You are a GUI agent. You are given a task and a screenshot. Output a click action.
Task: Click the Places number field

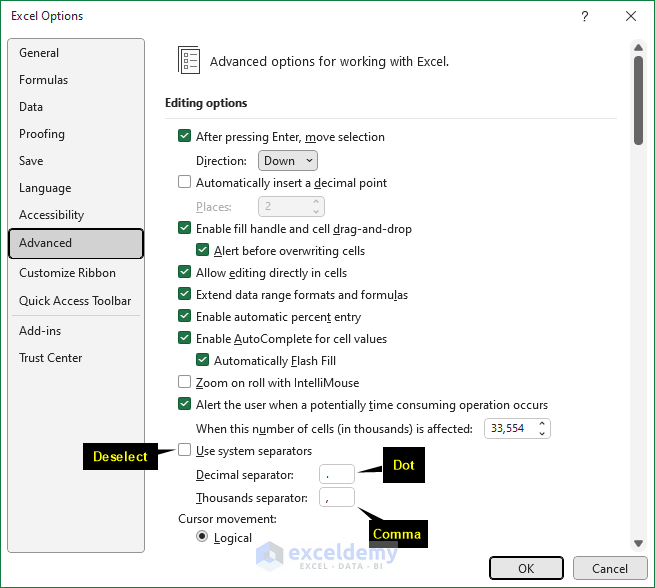286,207
